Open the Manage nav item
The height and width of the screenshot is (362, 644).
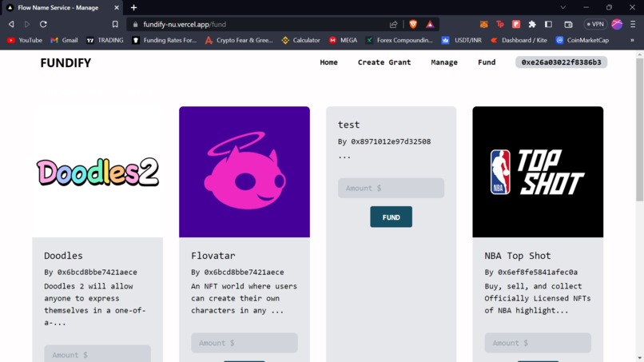click(x=444, y=62)
